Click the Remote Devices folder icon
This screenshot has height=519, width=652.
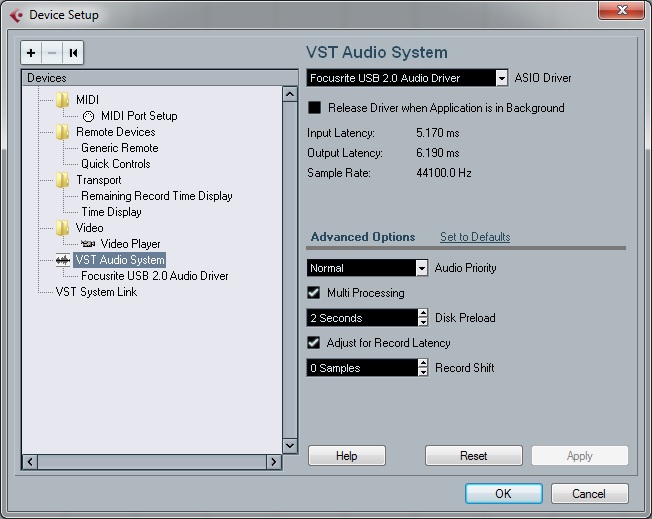coord(62,132)
